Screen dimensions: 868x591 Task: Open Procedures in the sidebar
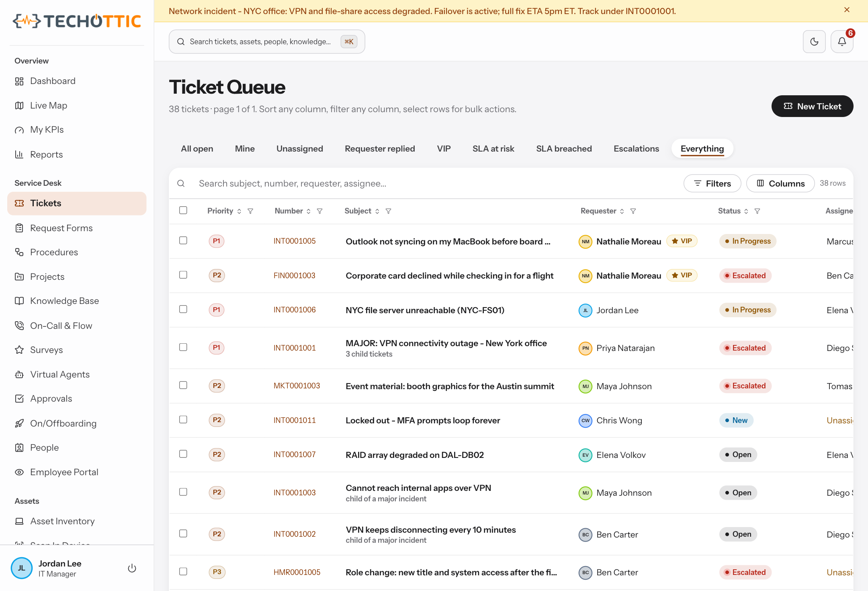click(x=77, y=252)
